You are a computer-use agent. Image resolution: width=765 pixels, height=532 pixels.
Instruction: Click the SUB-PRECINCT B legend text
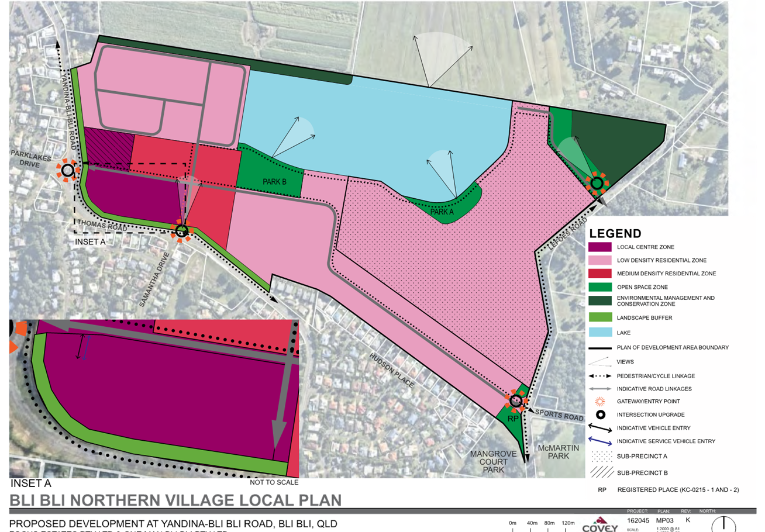tap(642, 472)
